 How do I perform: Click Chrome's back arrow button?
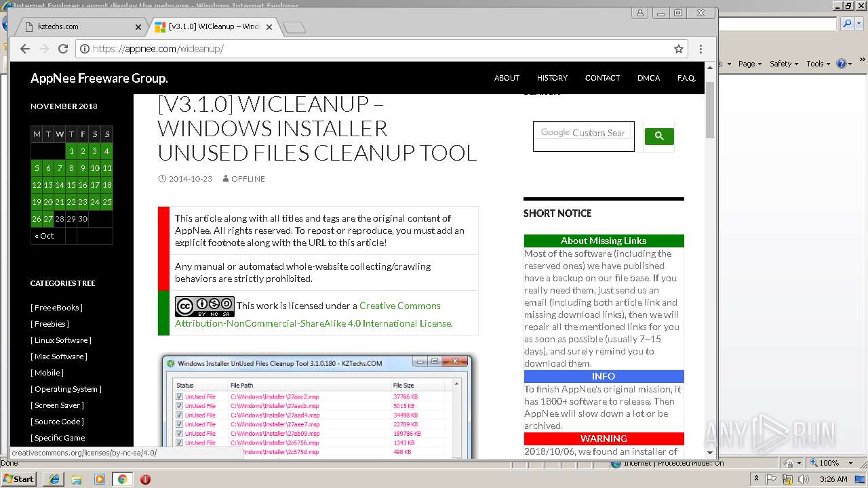(25, 49)
